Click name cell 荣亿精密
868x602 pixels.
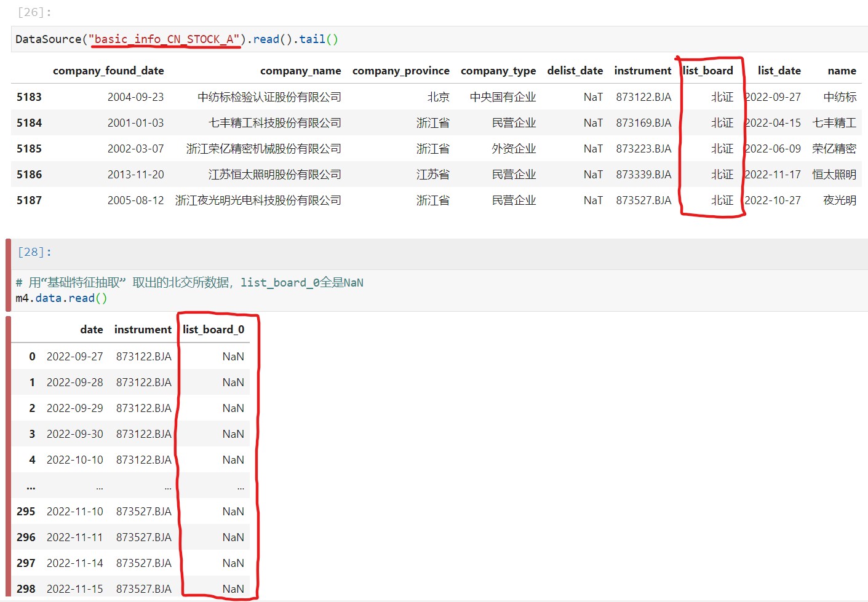click(x=834, y=149)
